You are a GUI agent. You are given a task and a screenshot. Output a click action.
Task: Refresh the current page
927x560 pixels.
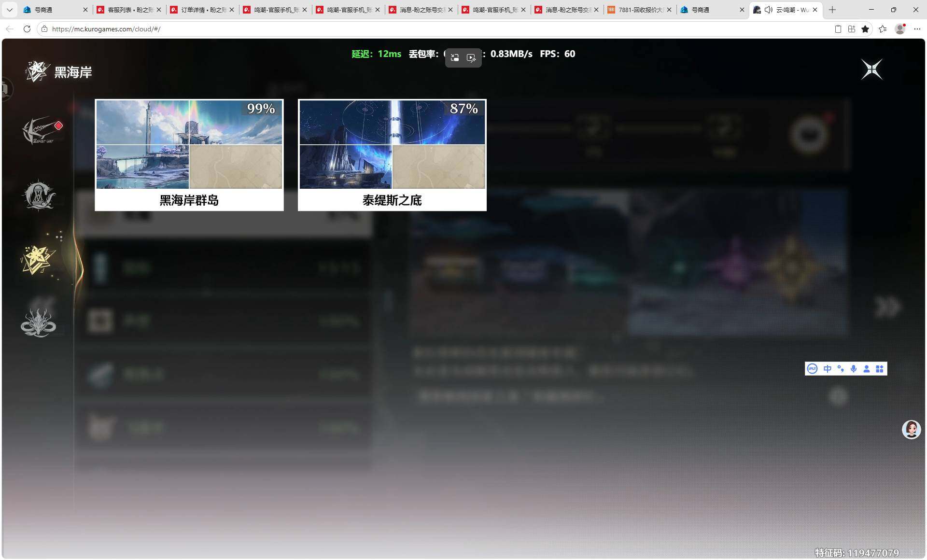pyautogui.click(x=27, y=29)
